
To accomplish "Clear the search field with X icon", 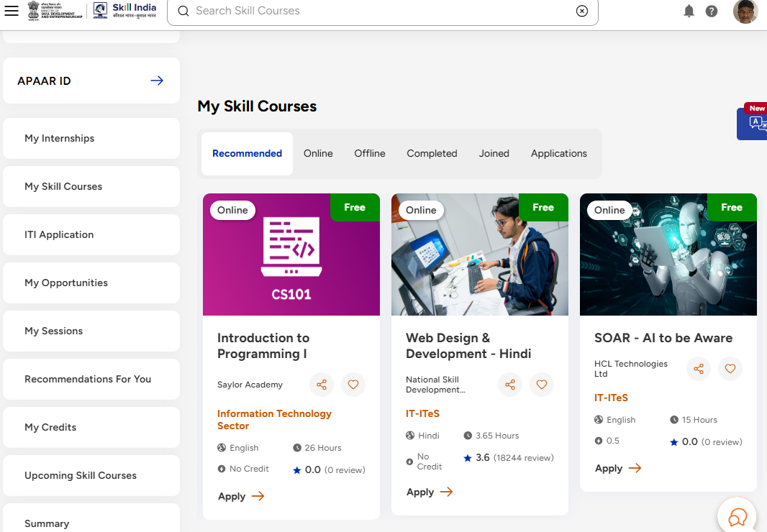I will [582, 11].
